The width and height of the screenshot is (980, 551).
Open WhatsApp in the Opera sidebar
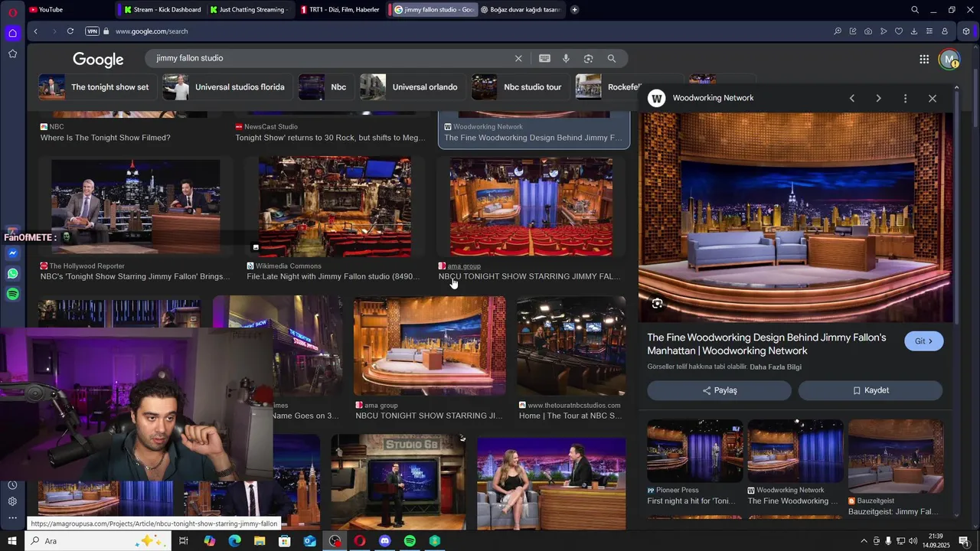coord(12,273)
